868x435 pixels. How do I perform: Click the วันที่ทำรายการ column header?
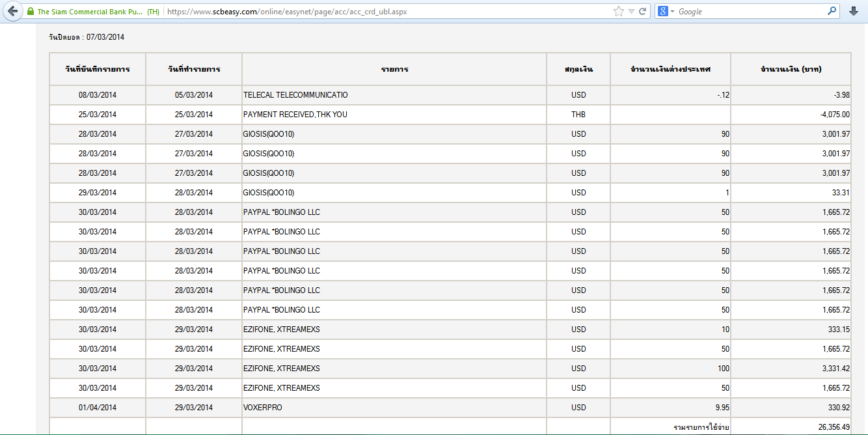[194, 69]
